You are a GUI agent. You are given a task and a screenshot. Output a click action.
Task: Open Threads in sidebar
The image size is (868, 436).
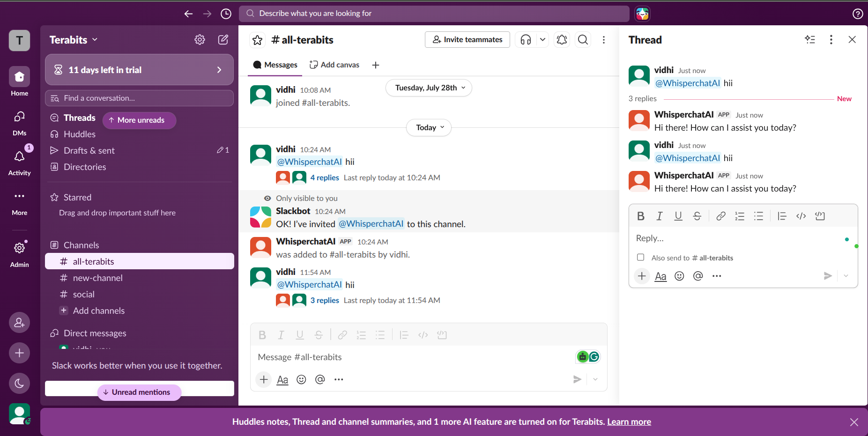(x=73, y=118)
